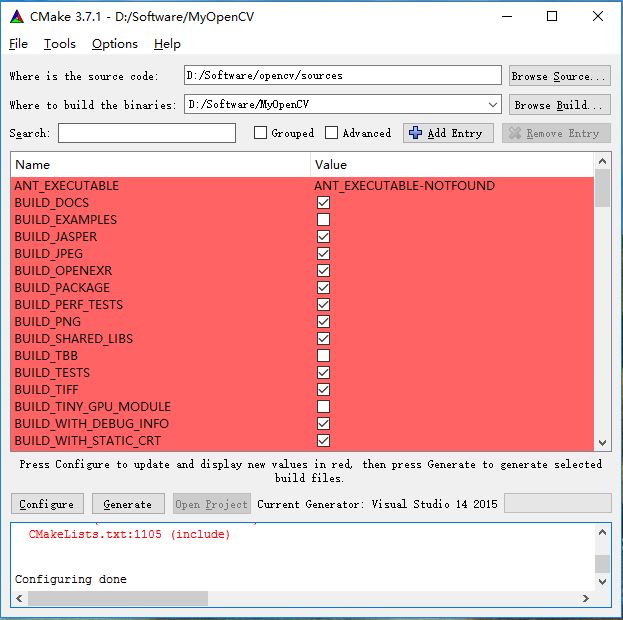Check BUILD_TBB checkbox
623x620 pixels.
323,355
